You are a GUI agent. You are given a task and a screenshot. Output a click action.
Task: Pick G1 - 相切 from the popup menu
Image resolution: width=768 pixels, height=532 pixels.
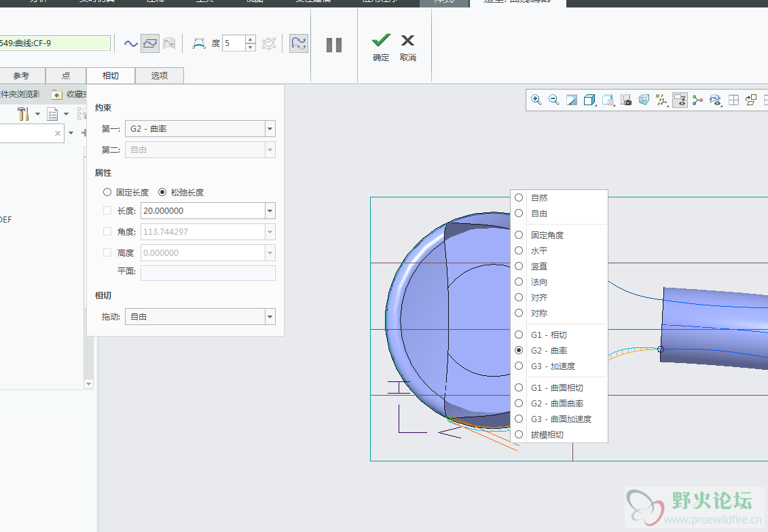click(x=559, y=335)
